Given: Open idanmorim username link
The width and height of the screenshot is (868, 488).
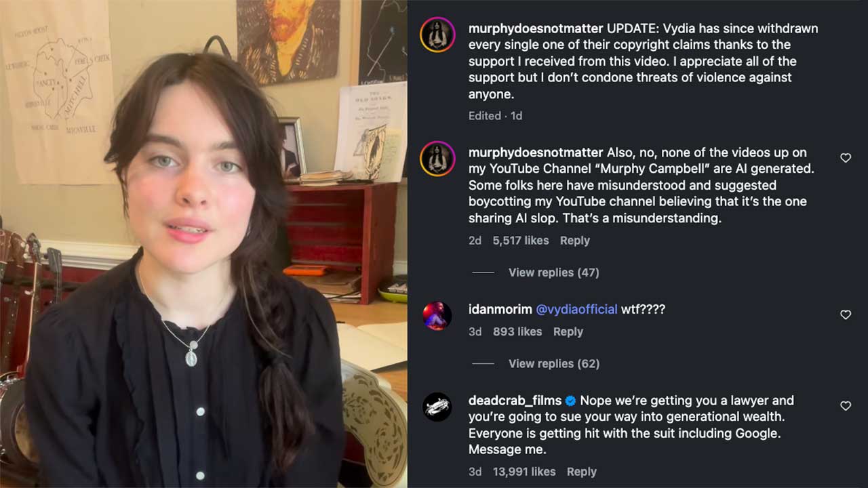Looking at the screenshot, I should click(x=500, y=309).
